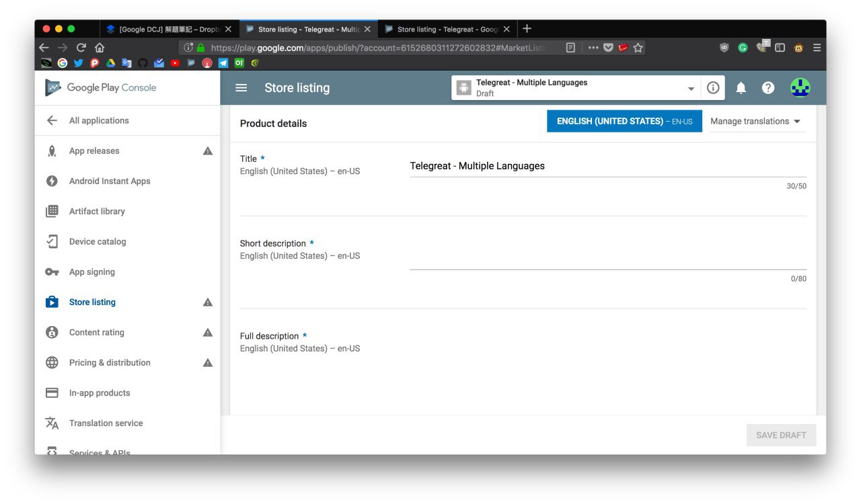
Task: Open the Telegreat app selector dropdown
Action: (x=690, y=89)
